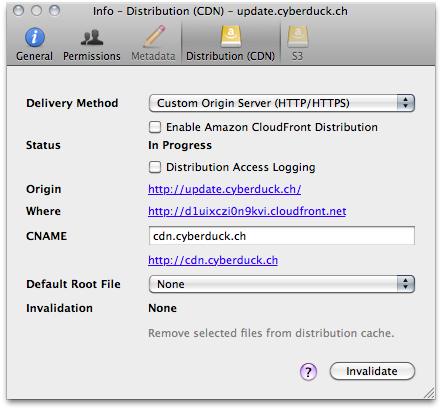Toggle Distribution Access Logging checkbox

coord(155,167)
